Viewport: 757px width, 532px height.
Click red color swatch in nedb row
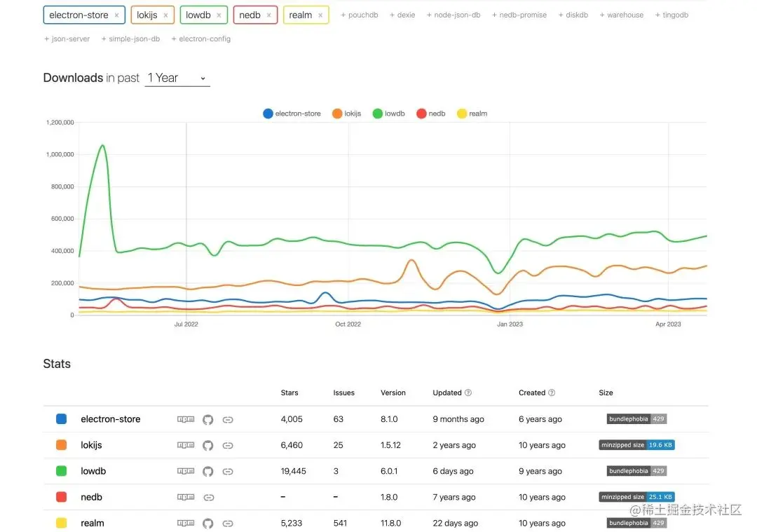pyautogui.click(x=61, y=497)
